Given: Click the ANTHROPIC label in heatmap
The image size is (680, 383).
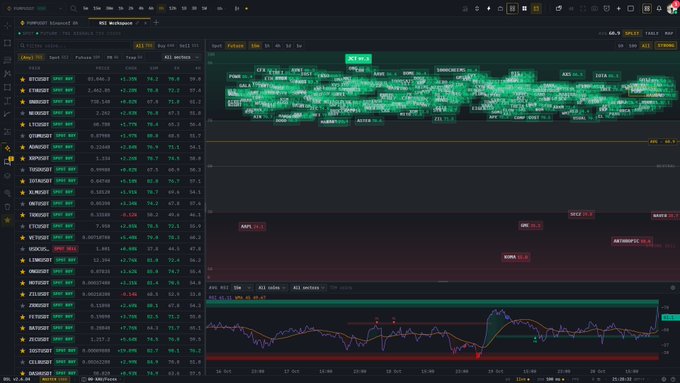Looking at the screenshot, I should coord(631,241).
